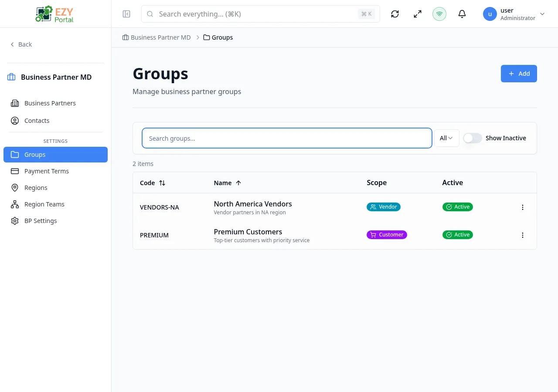This screenshot has height=392, width=558.
Task: Click the refresh/sync icon in top bar
Action: click(395, 14)
